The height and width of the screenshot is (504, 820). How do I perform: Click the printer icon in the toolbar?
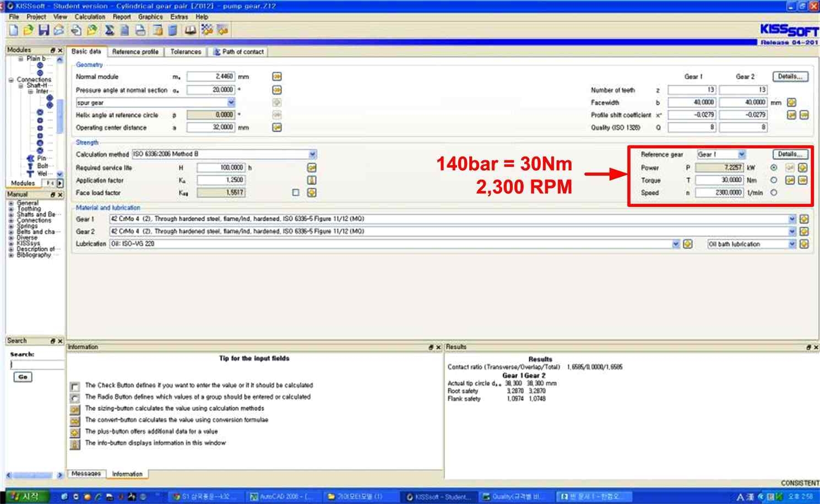[140, 30]
